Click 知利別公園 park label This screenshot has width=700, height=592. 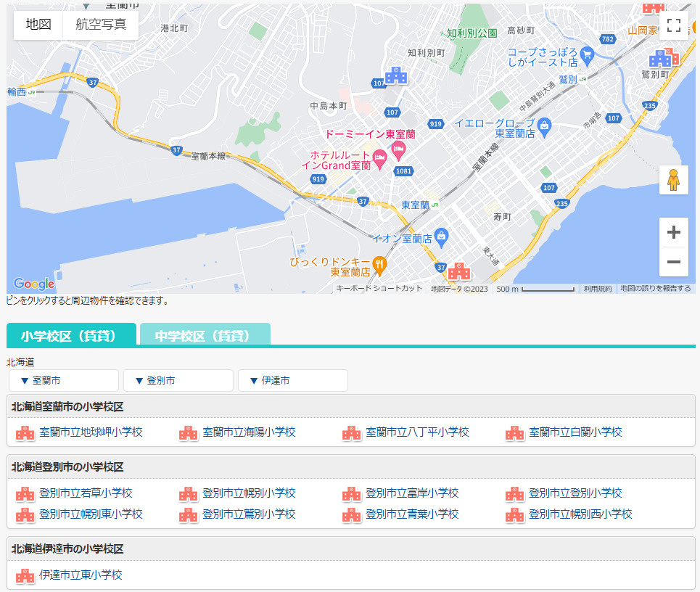coord(472,33)
